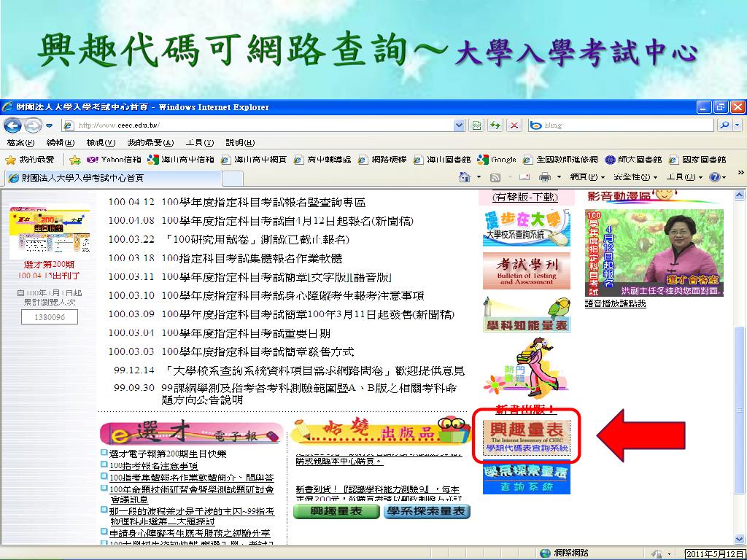Open the Print dropdown arrow
Viewport: 747px width, 560px height.
pyautogui.click(x=559, y=177)
